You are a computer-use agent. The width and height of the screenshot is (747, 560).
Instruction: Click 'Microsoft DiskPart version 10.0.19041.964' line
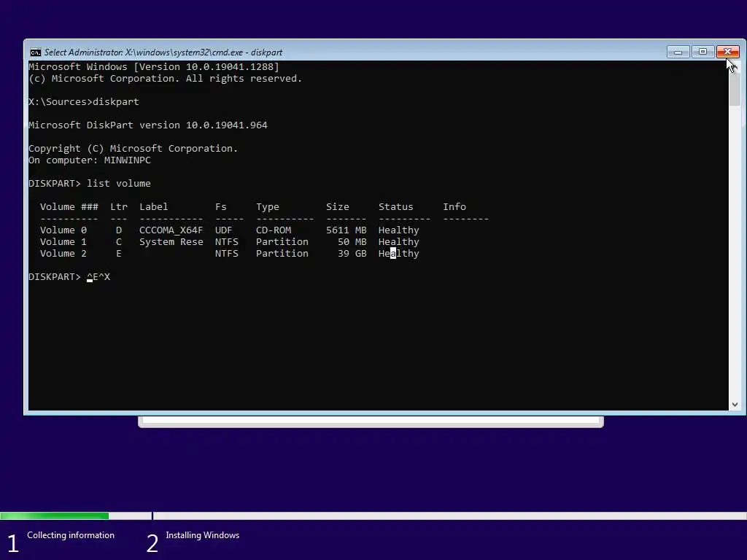tap(147, 125)
